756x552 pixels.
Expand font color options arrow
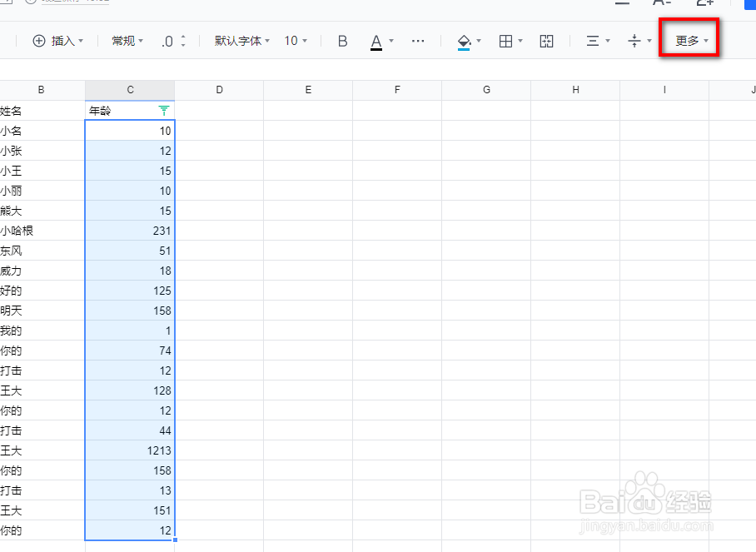point(391,41)
